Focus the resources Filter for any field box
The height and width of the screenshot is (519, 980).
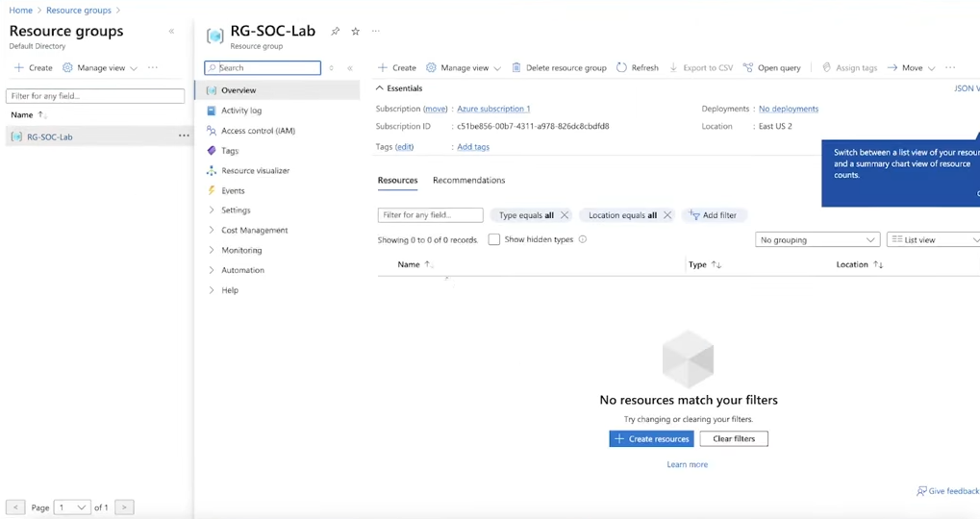(x=430, y=215)
